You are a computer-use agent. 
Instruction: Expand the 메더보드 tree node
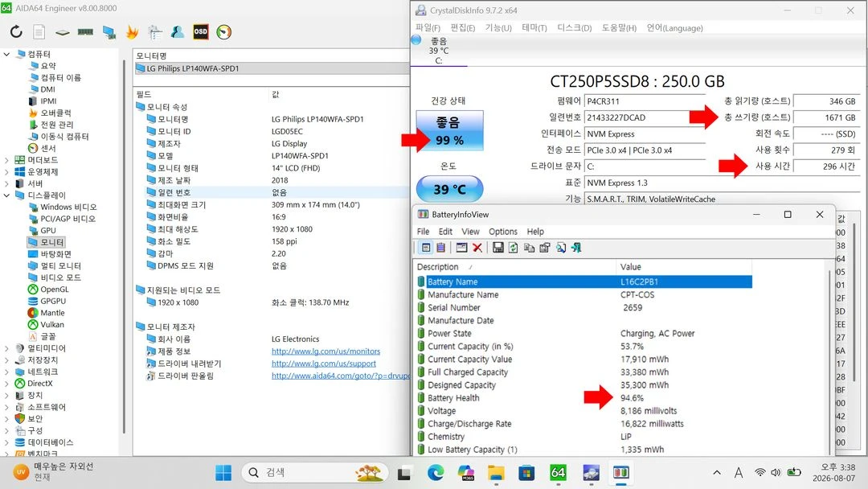(x=6, y=160)
